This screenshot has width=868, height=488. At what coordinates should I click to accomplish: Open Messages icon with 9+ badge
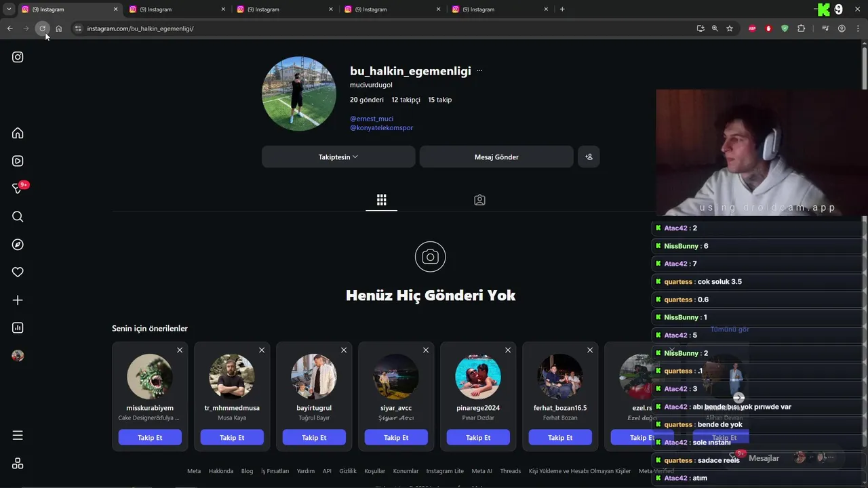(18, 188)
